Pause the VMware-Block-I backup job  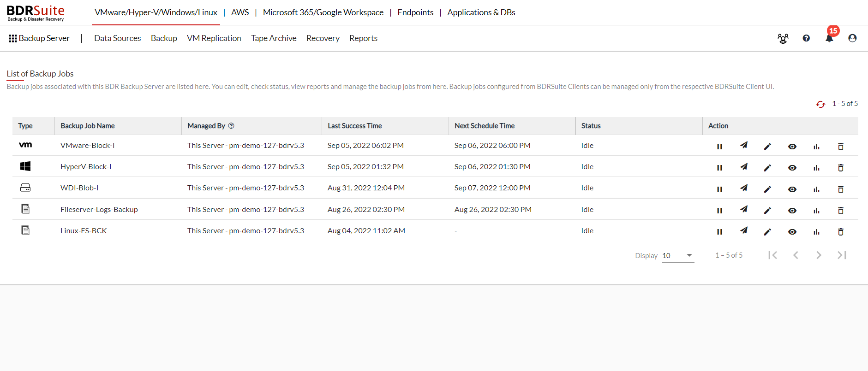pos(719,147)
